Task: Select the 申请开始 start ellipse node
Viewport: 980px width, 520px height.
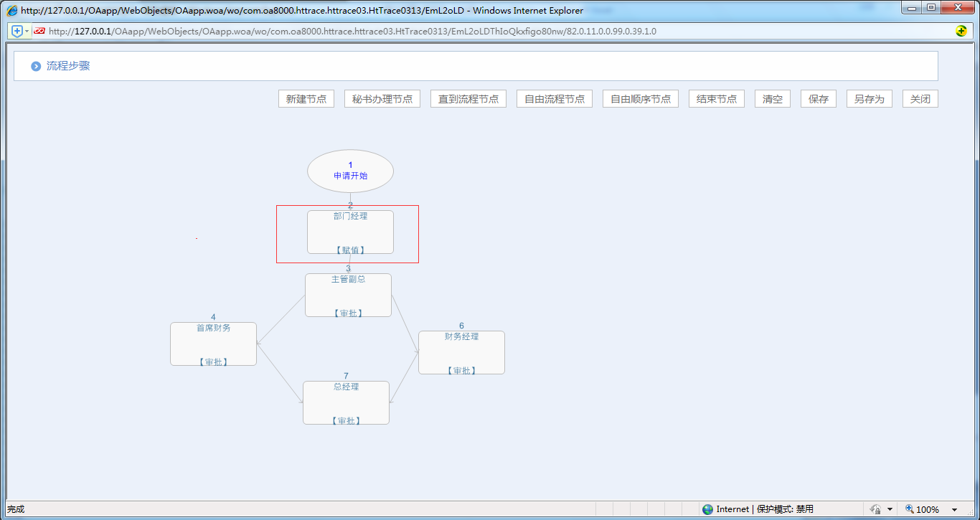Action: [x=350, y=171]
